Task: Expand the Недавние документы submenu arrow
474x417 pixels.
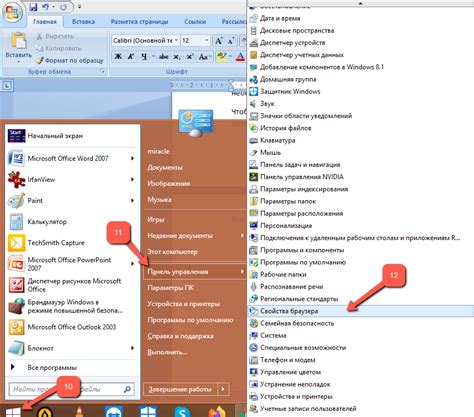Action: [242, 235]
